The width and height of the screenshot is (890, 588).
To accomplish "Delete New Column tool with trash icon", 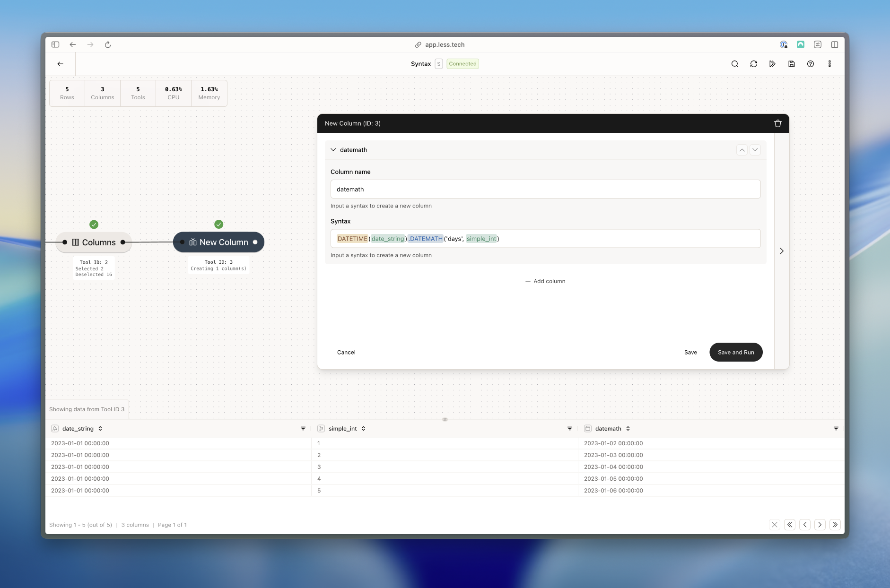I will coord(778,123).
